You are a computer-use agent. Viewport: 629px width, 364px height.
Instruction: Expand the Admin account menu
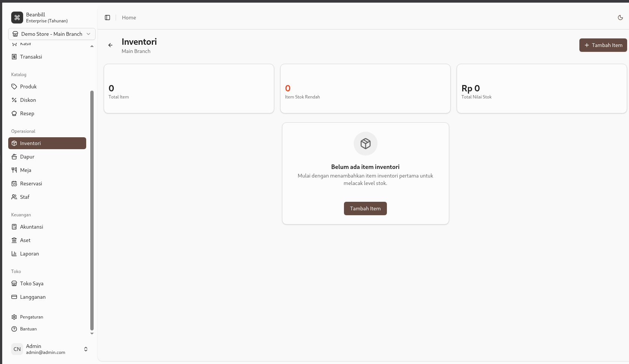click(86, 349)
